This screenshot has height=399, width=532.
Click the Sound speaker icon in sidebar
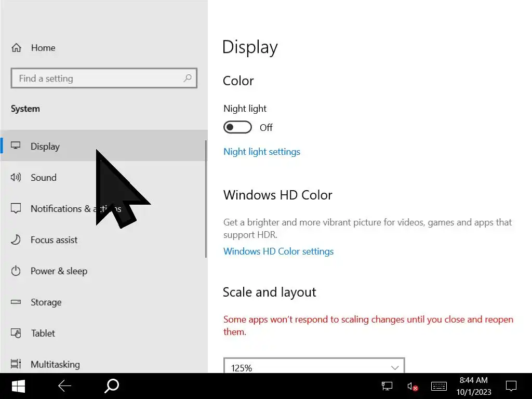16,177
